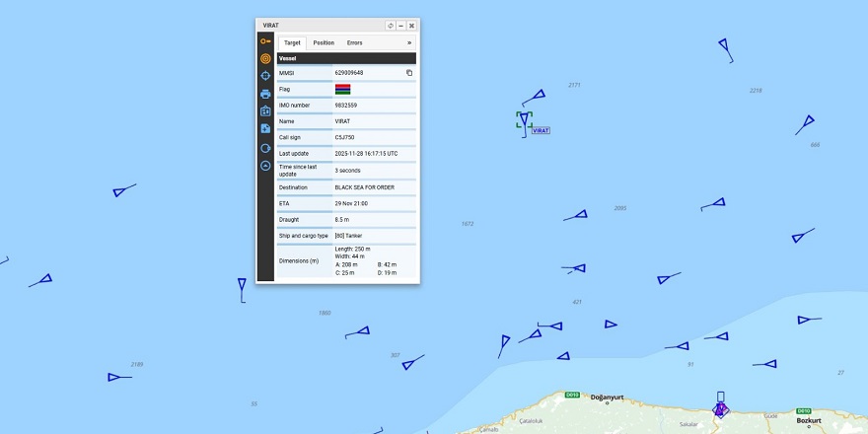
Task: Click 'Length: 250 m' dimension text
Action: click(353, 250)
